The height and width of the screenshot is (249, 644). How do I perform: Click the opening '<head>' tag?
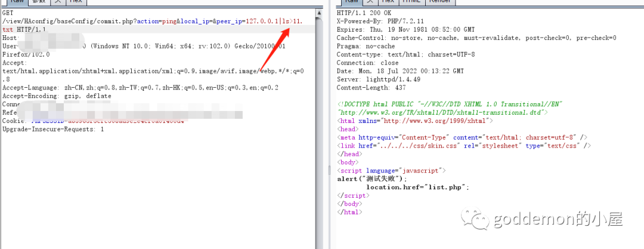(348, 129)
